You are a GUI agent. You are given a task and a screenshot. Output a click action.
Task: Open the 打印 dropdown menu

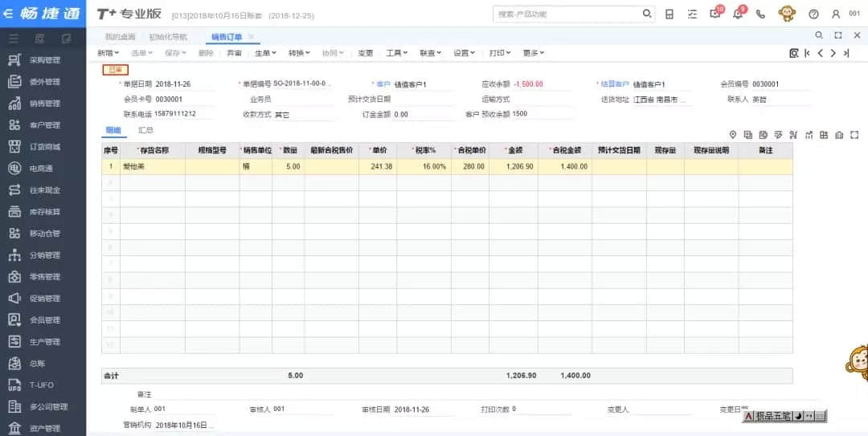499,53
